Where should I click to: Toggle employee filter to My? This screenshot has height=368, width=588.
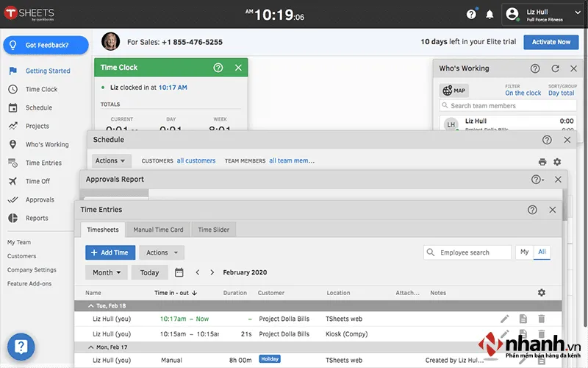click(524, 252)
